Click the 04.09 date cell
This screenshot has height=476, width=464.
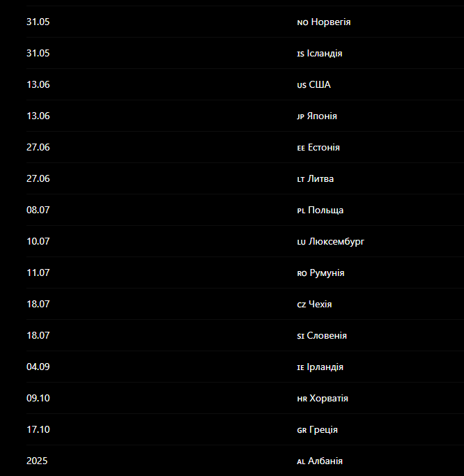coord(38,367)
